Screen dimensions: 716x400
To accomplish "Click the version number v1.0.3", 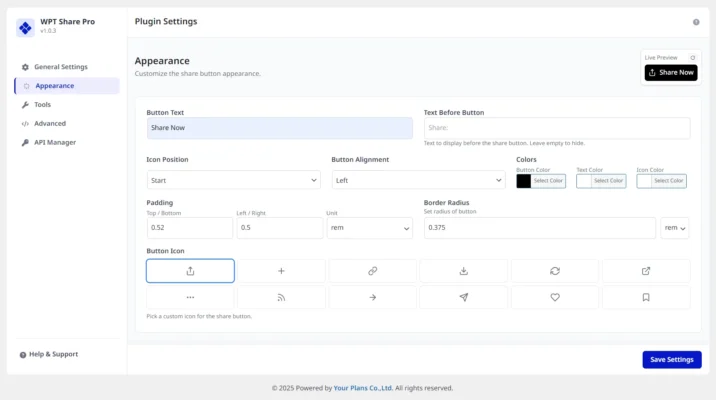I will point(48,31).
